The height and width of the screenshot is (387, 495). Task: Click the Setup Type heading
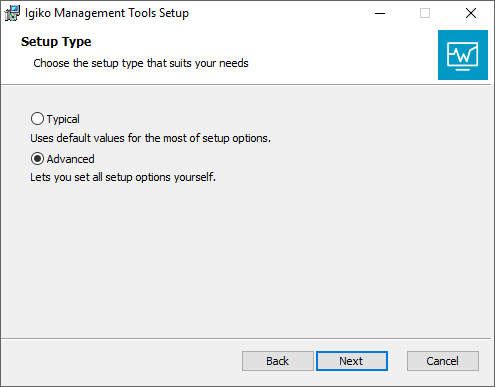coord(56,42)
